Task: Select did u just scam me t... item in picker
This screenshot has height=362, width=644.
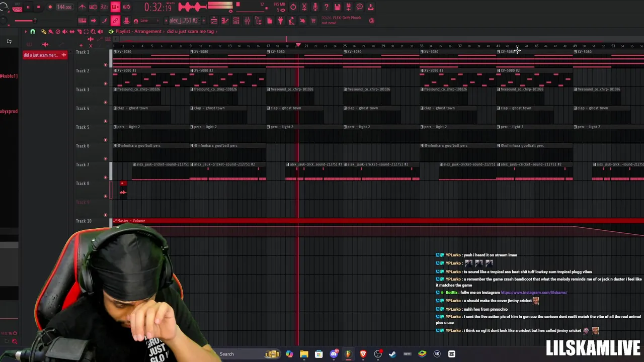Action: click(x=45, y=55)
